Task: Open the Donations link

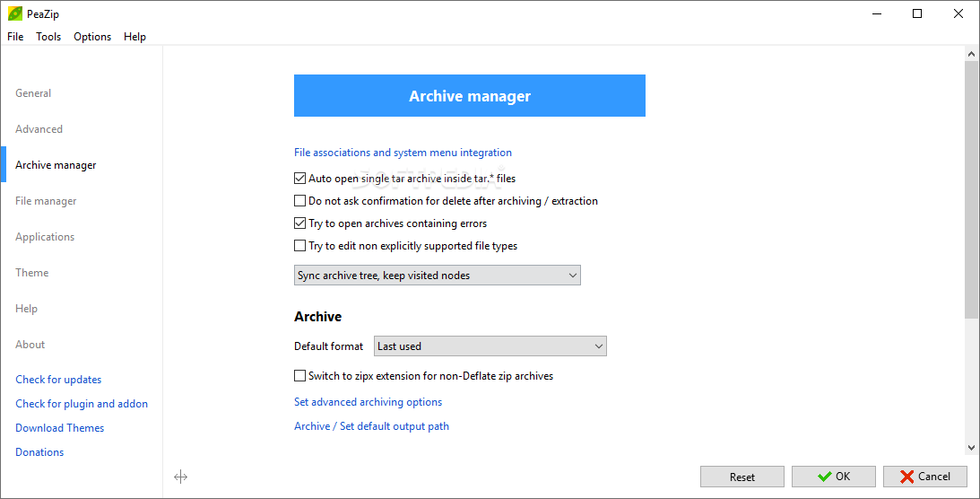Action: coord(39,452)
